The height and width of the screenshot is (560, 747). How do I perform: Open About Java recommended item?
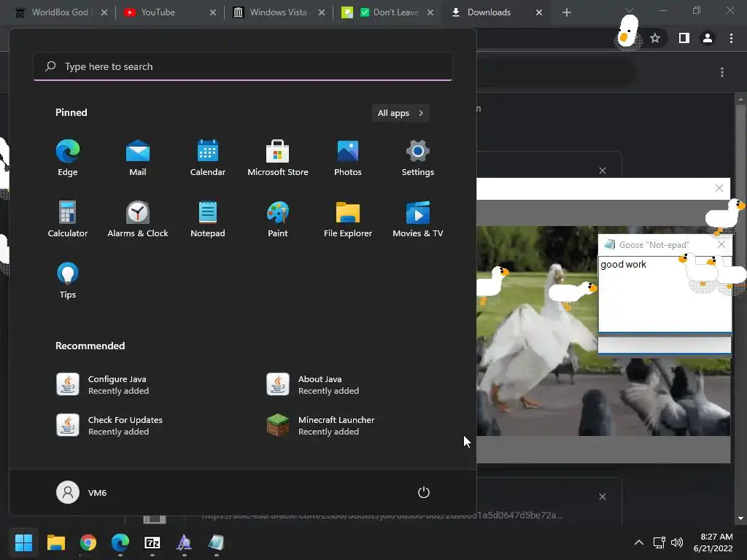click(x=312, y=384)
